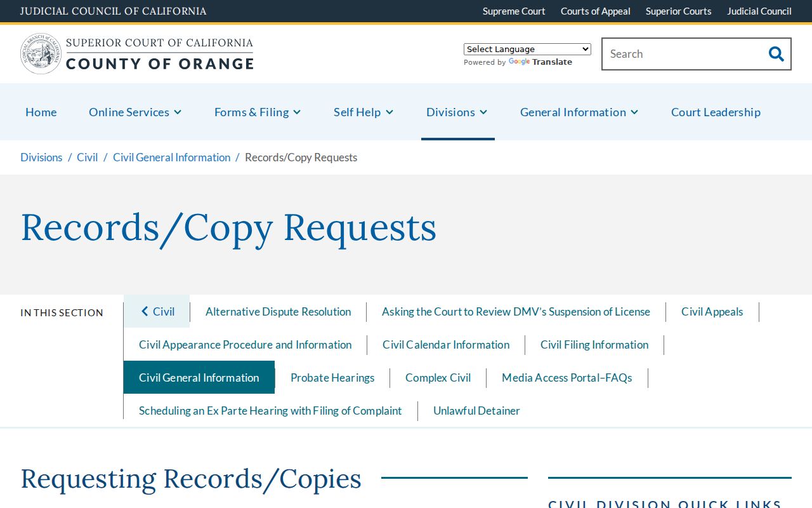Open the Civil Appeals section link
The image size is (812, 508).
tap(712, 311)
